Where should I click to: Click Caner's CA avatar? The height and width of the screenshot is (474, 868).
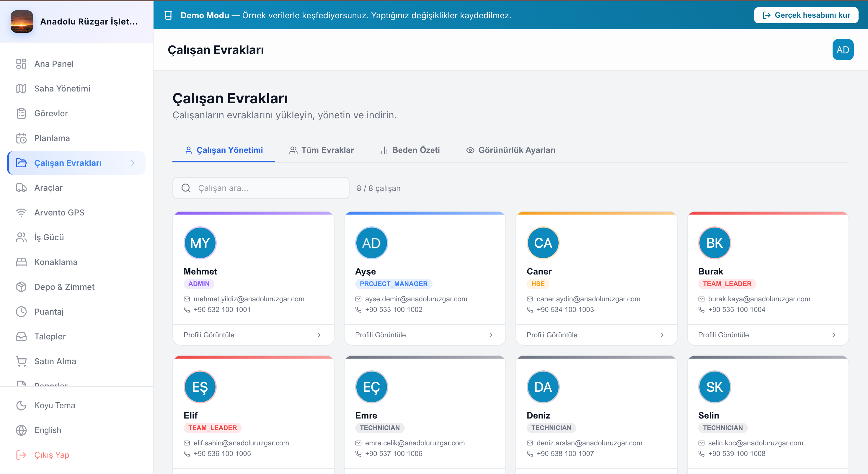543,243
